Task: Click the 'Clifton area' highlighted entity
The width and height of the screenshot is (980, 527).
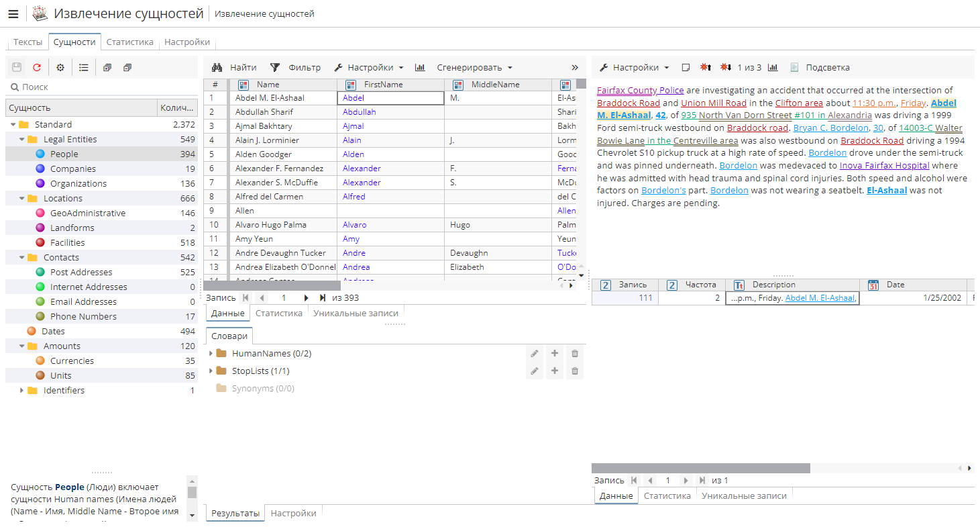Action: tap(799, 103)
